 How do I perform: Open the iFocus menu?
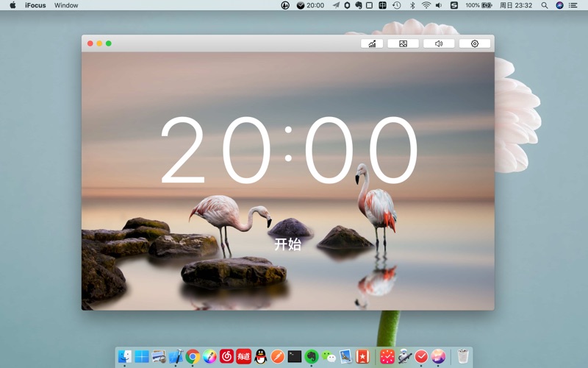tap(35, 5)
